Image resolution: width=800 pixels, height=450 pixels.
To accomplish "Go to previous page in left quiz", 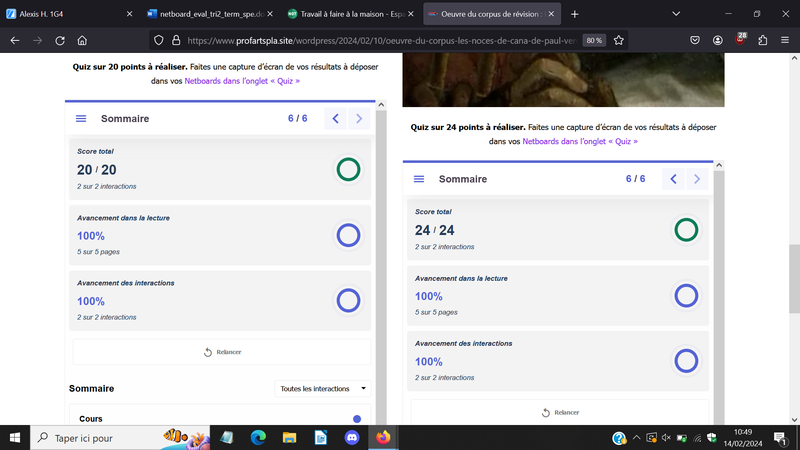I will (x=335, y=119).
